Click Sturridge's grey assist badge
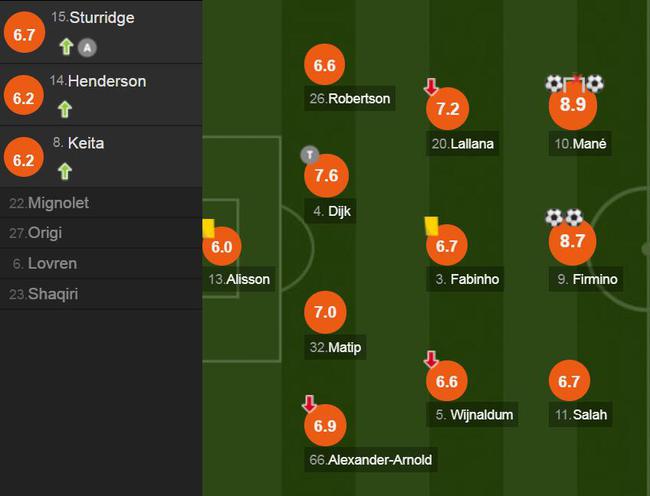The width and height of the screenshot is (650, 496). tap(87, 46)
